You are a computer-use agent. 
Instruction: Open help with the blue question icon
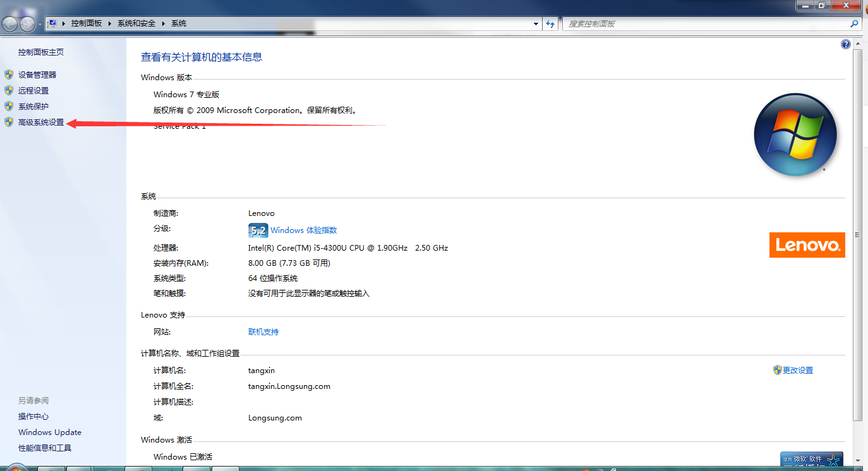[x=846, y=44]
